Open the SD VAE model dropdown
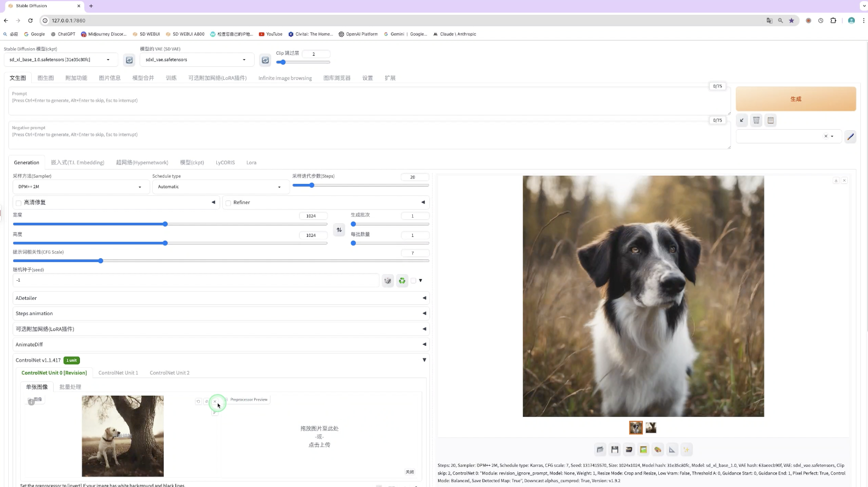Screen dimensions: 868x487 (x=197, y=60)
